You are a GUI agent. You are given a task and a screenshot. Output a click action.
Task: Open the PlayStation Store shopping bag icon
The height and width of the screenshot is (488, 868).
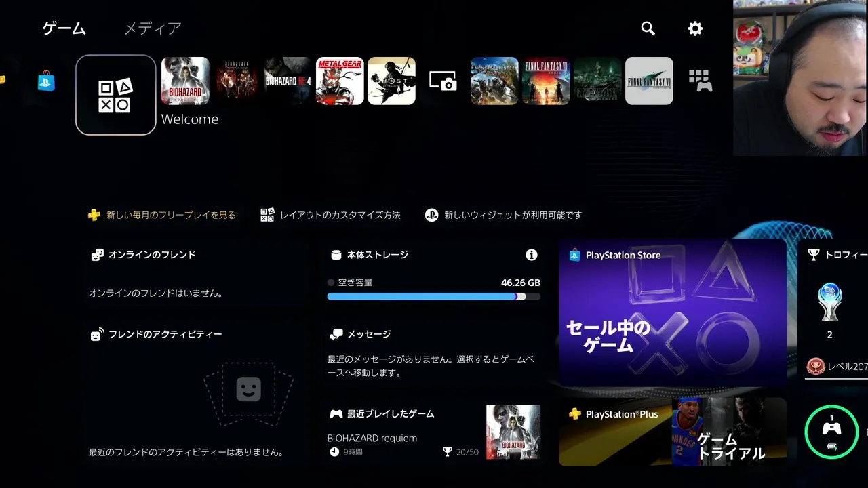coord(46,81)
